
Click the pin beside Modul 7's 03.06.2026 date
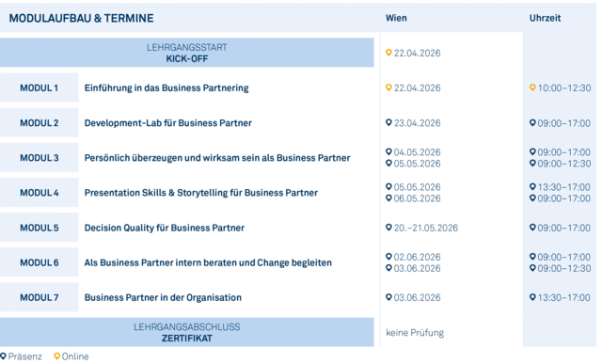tap(388, 297)
